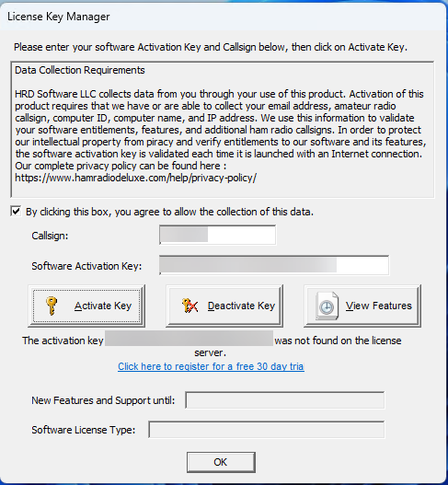This screenshot has height=485, width=448.
Task: Uncheck the data collection agreement checkbox
Action: pyautogui.click(x=16, y=212)
